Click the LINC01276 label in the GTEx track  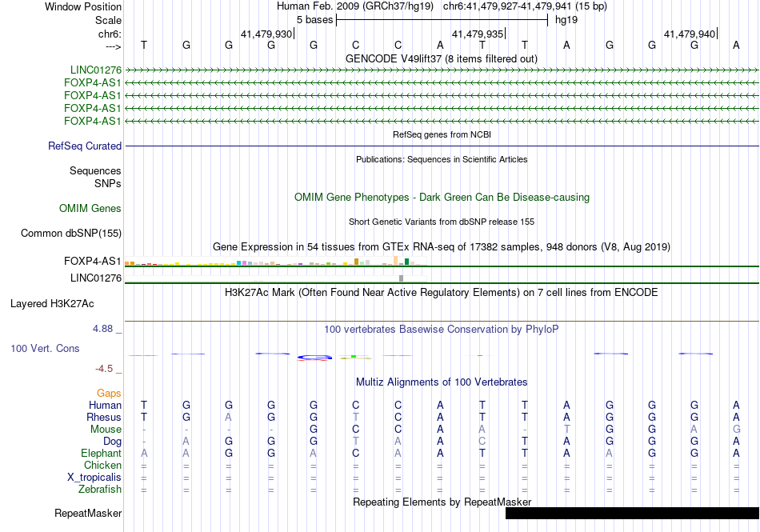pyautogui.click(x=95, y=278)
